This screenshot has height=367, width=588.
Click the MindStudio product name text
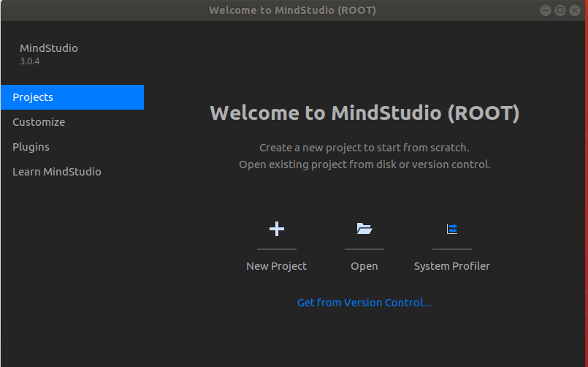49,48
